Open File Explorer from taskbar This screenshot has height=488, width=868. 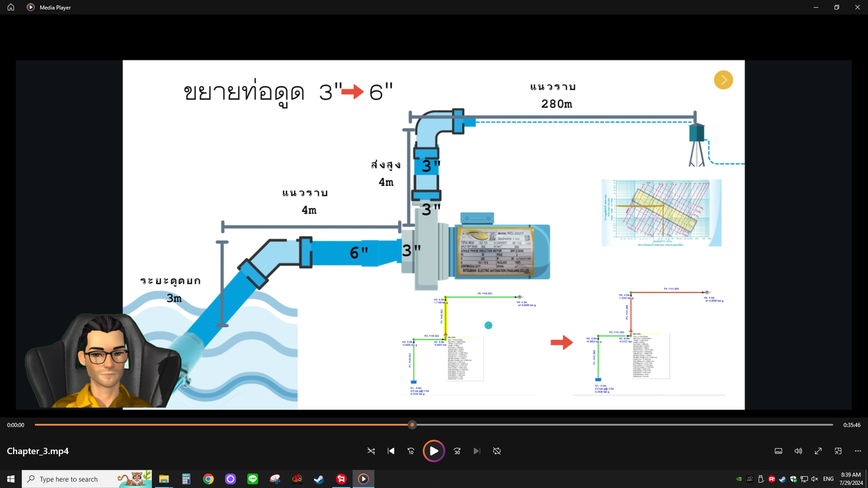click(164, 479)
